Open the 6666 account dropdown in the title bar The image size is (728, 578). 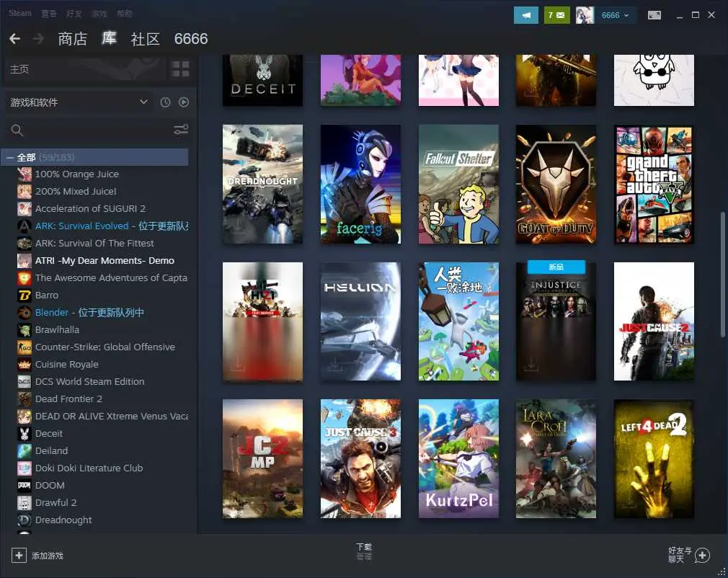[615, 15]
